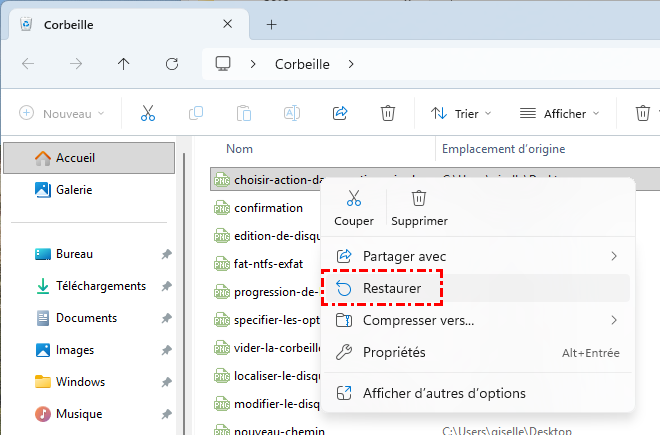The height and width of the screenshot is (435, 660).
Task: Go up one folder level arrow
Action: click(x=123, y=64)
